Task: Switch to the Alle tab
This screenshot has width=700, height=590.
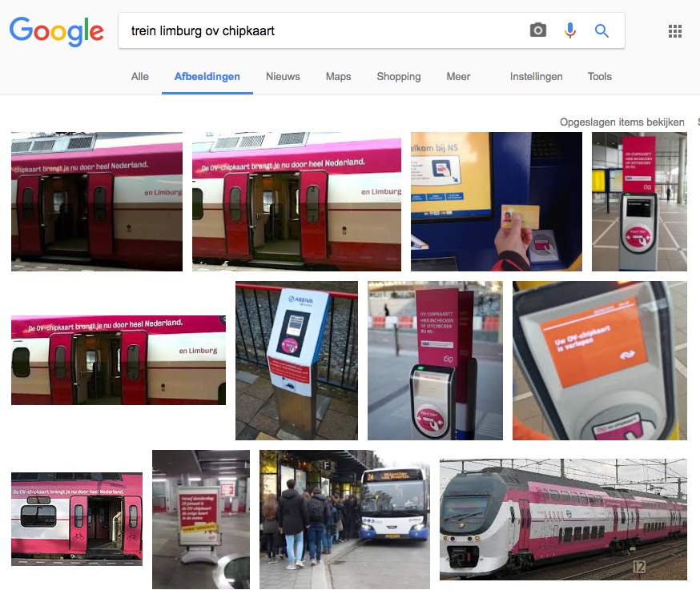Action: pos(139,76)
